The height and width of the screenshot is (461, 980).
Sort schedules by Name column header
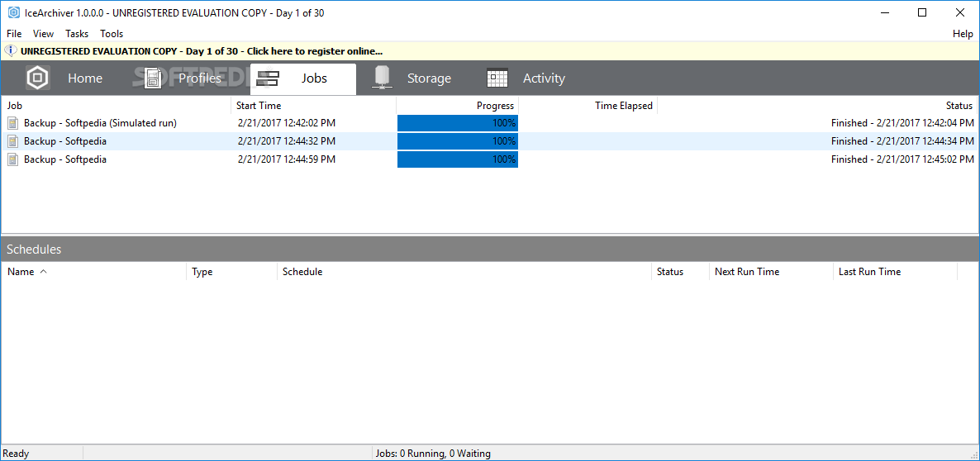pos(93,272)
